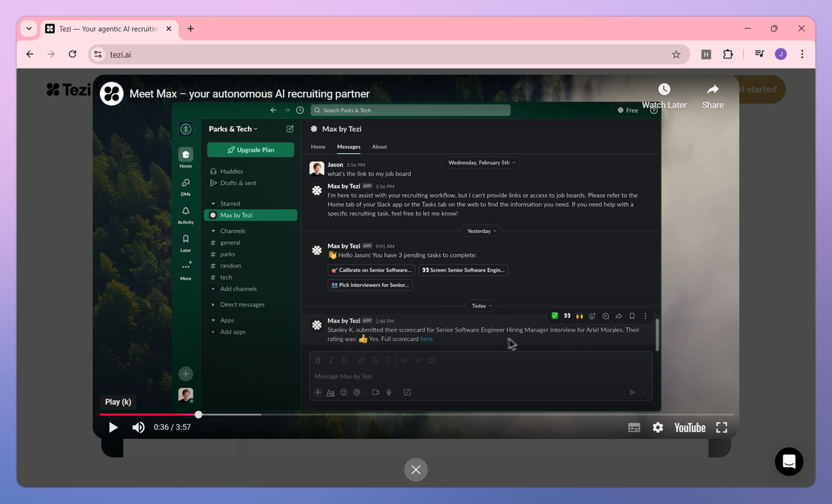
Task: Click the "Calibrate on Senior Software..." task button
Action: (x=371, y=270)
